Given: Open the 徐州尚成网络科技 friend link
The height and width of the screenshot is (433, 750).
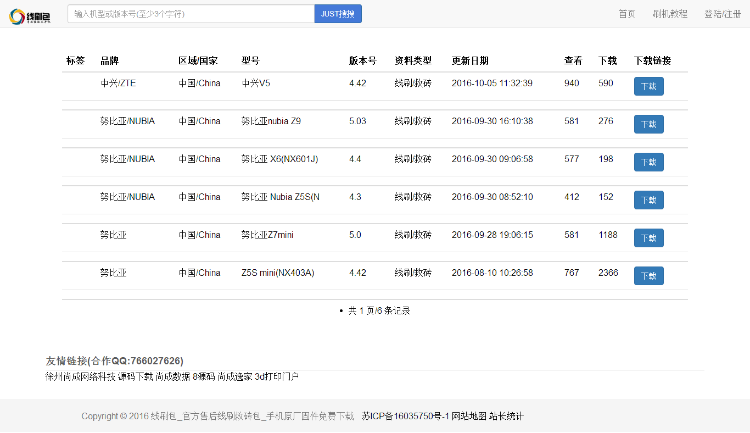Looking at the screenshot, I should 80,377.
